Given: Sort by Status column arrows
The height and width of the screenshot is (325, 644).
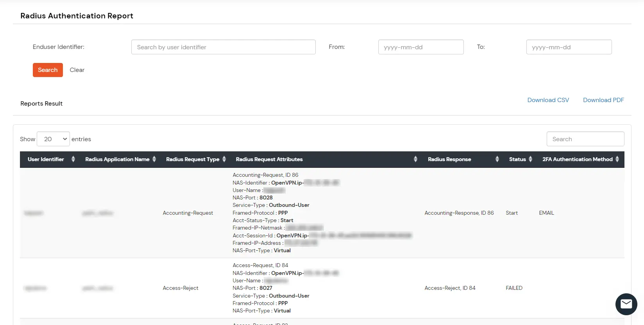Looking at the screenshot, I should tap(530, 159).
